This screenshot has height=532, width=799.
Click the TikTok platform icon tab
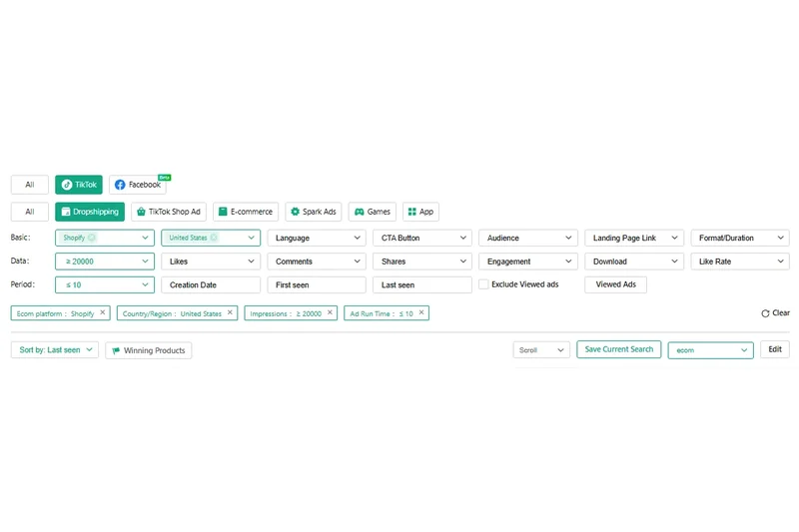(x=79, y=185)
